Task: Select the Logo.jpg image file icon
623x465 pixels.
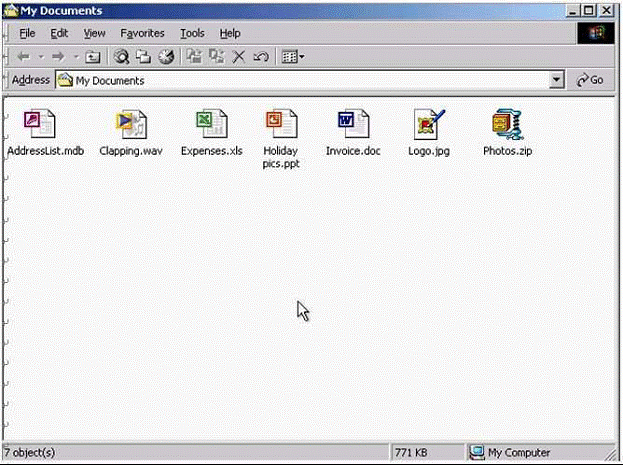Action: pyautogui.click(x=429, y=124)
